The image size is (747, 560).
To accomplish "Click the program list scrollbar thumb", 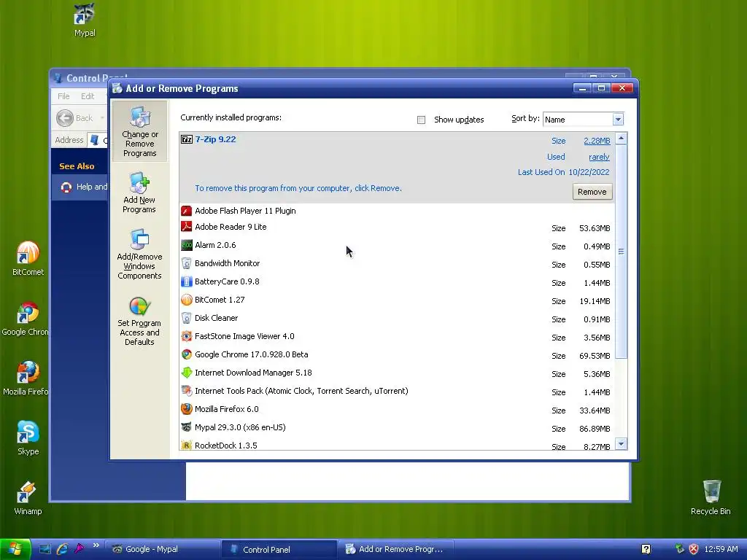I will pos(622,251).
